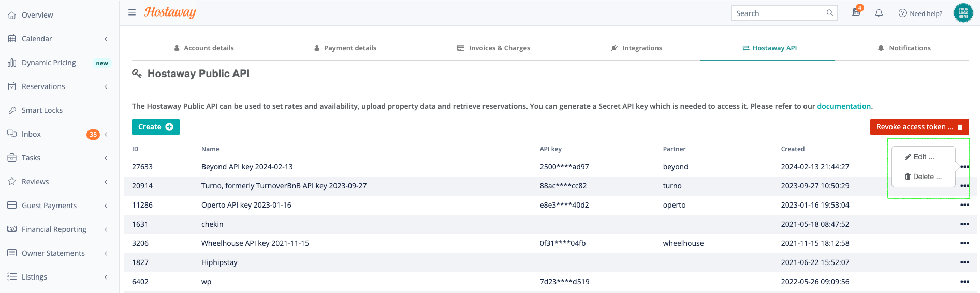This screenshot has height=293, width=980.
Task: Click the Financial Reporting money icon
Action: point(12,229)
